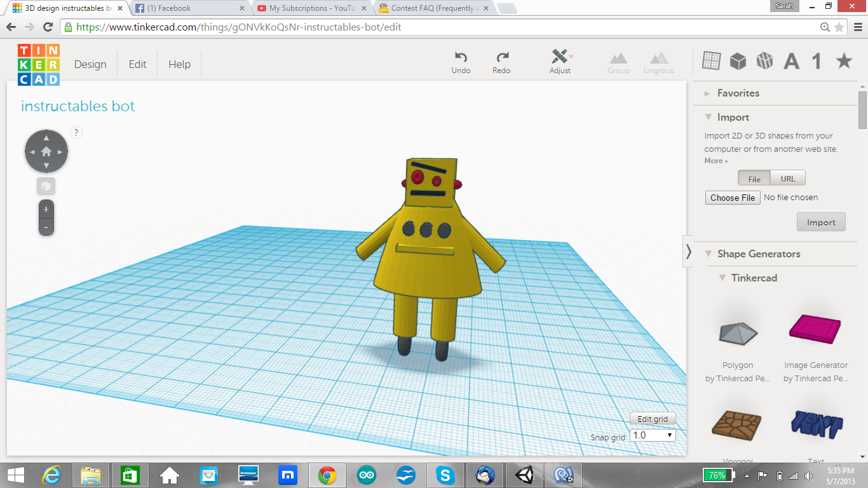The width and height of the screenshot is (868, 488).
Task: Collapse the Shape Generators section
Action: point(708,254)
